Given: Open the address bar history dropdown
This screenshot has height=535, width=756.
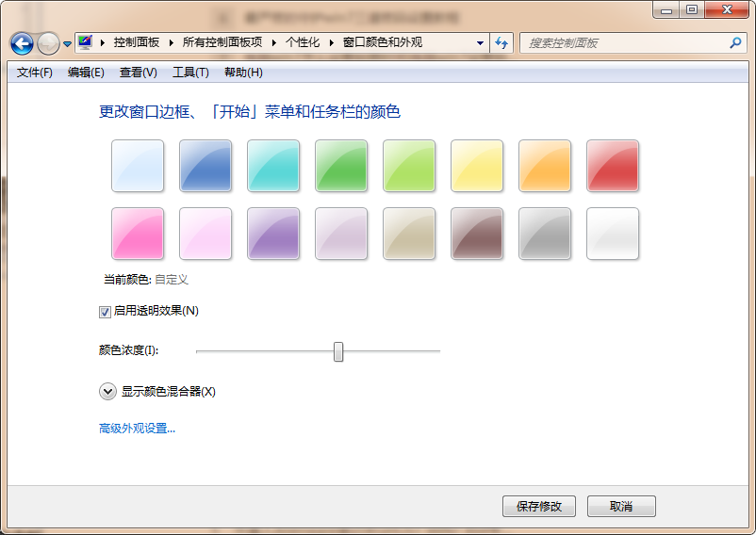Looking at the screenshot, I should (x=480, y=42).
